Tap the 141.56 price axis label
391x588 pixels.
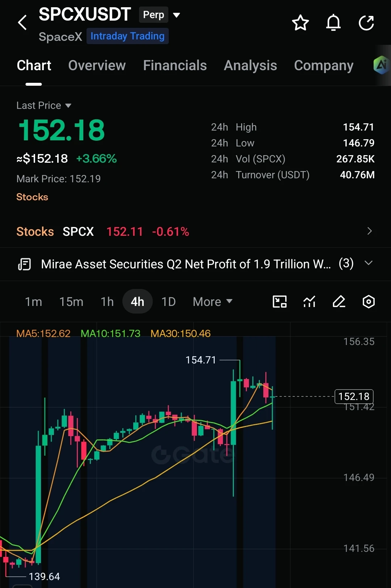[x=359, y=548]
